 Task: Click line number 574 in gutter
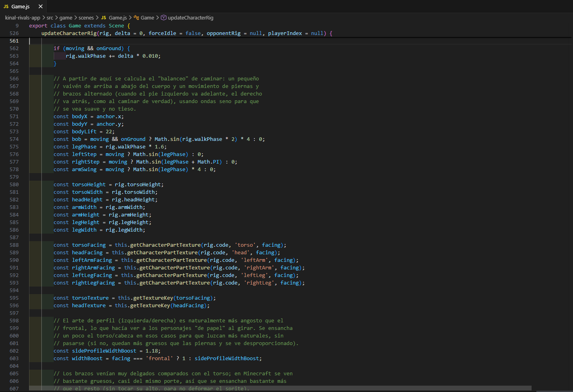pyautogui.click(x=14, y=139)
